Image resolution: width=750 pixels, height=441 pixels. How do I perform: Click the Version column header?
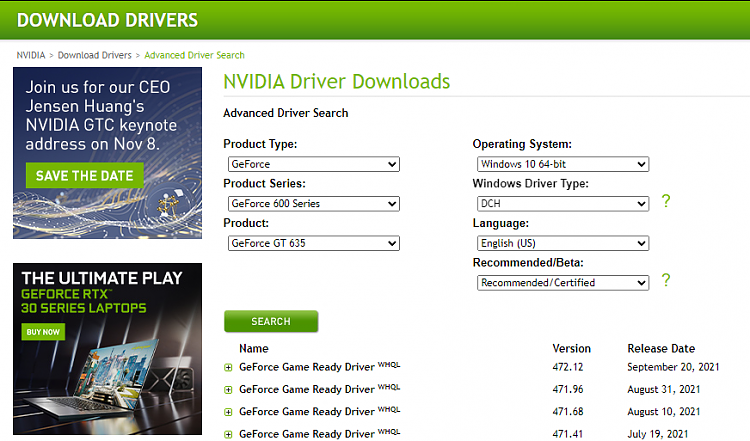(572, 349)
